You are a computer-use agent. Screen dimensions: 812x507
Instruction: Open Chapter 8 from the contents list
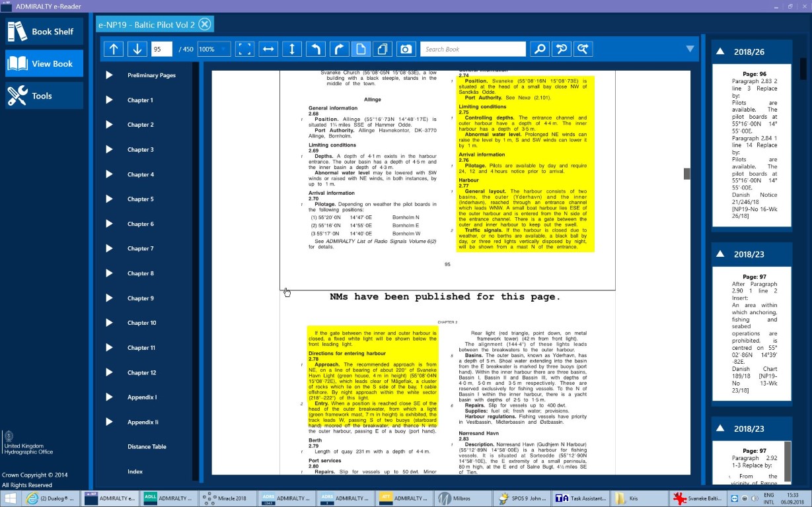point(140,273)
